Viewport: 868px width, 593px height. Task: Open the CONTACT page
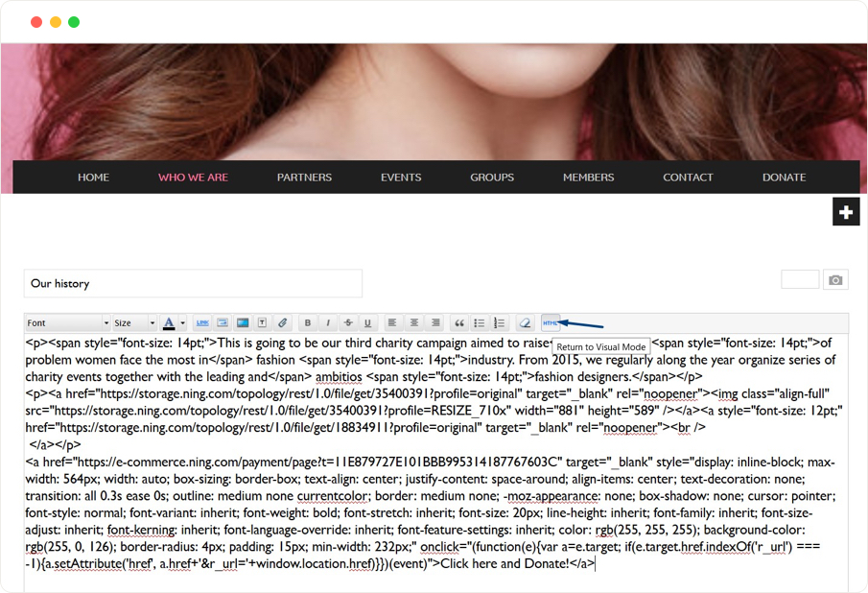[x=688, y=178]
